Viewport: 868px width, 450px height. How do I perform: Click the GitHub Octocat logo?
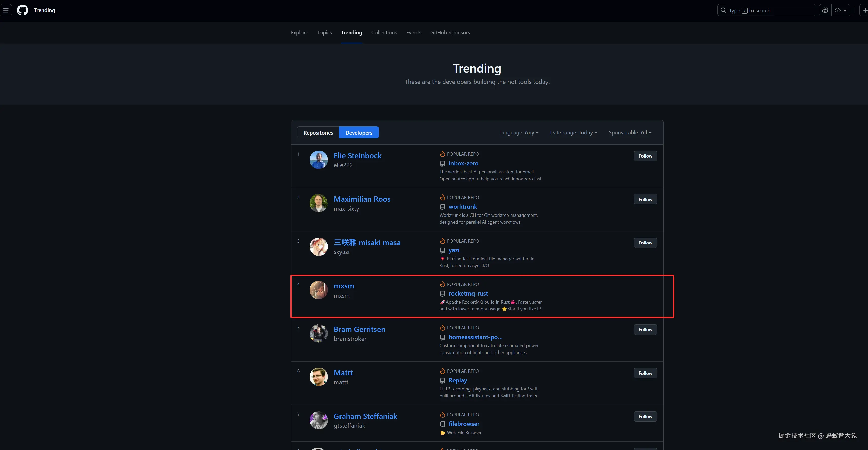click(x=23, y=10)
